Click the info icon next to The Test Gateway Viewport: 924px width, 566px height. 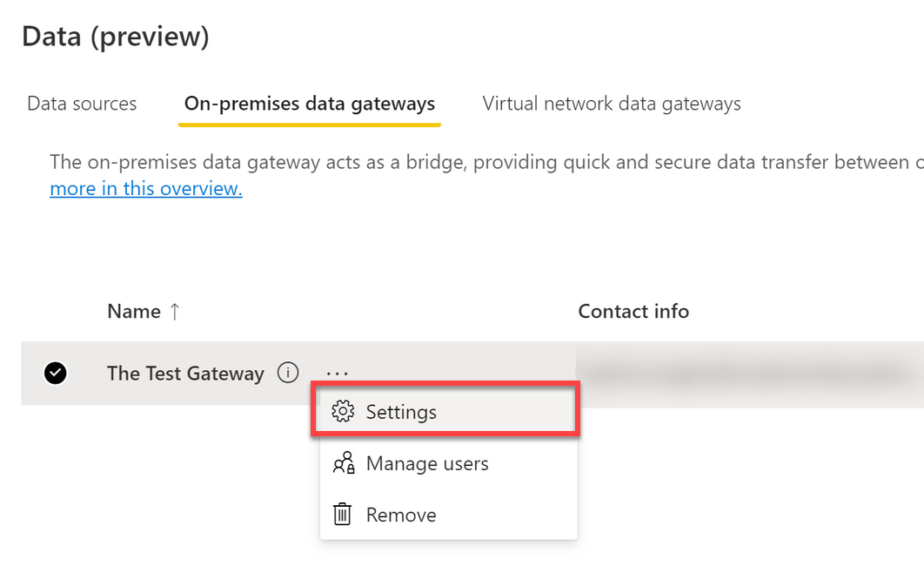pos(288,373)
